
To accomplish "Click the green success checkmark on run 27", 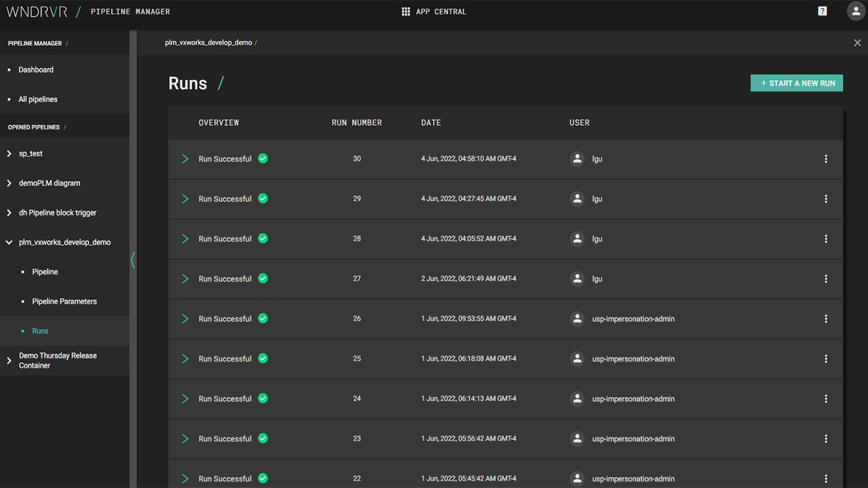I will tap(263, 278).
